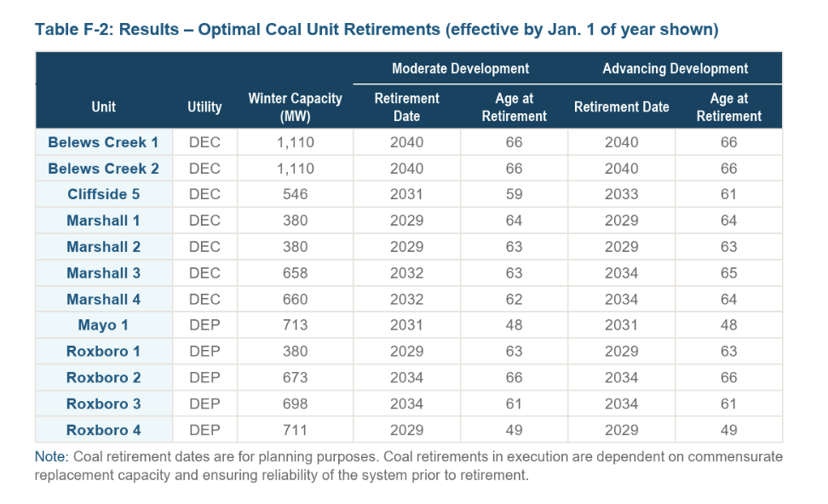Select the Marshall 1 row label
828x504 pixels.
tap(103, 220)
